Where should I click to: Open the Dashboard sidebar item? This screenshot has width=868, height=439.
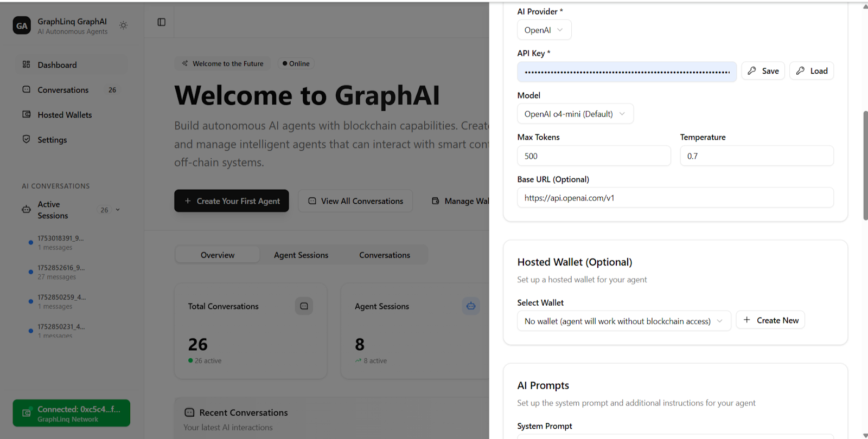72,65
